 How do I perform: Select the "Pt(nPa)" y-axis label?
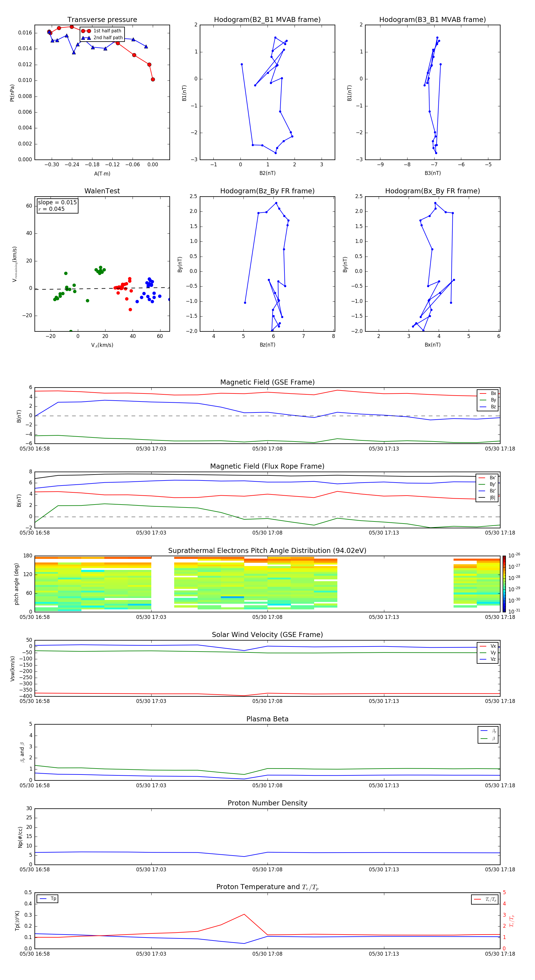[x=12, y=92]
